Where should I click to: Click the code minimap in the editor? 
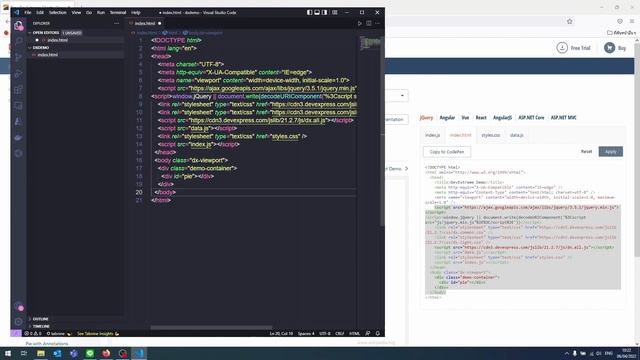tap(371, 42)
